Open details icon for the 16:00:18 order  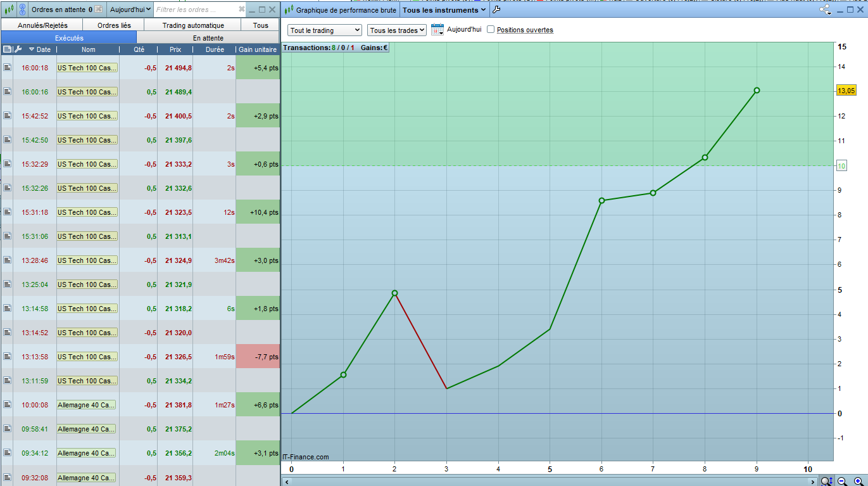(x=7, y=68)
